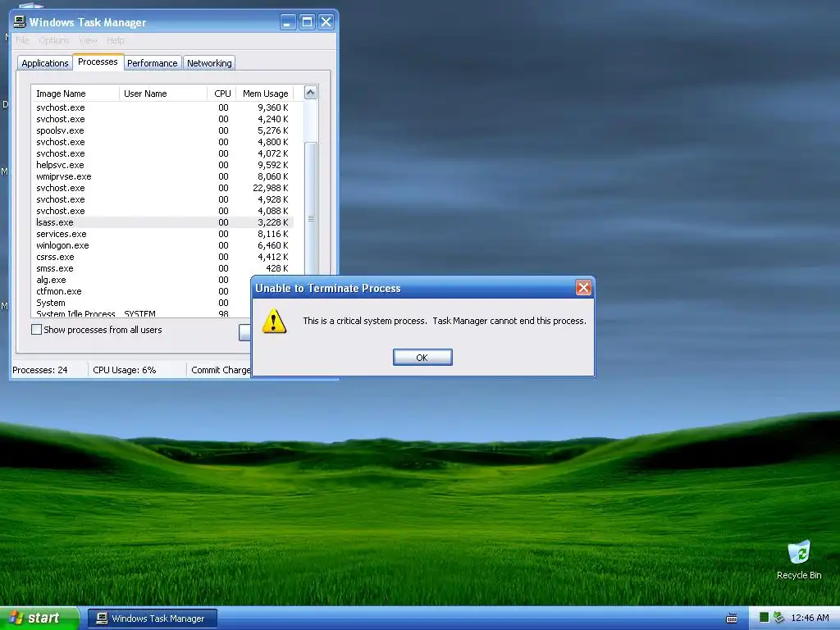The width and height of the screenshot is (840, 630).
Task: Click the Safely Remove Hardware tray icon
Action: click(779, 618)
